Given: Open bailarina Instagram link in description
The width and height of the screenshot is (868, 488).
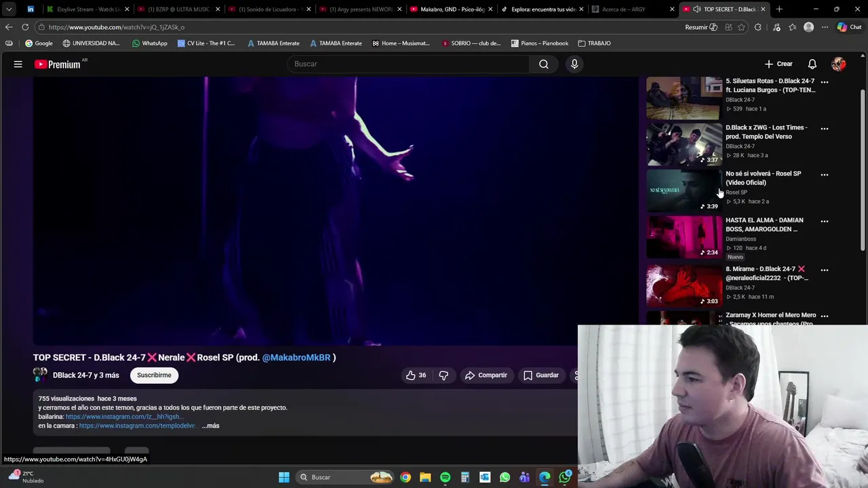Looking at the screenshot, I should click(124, 417).
